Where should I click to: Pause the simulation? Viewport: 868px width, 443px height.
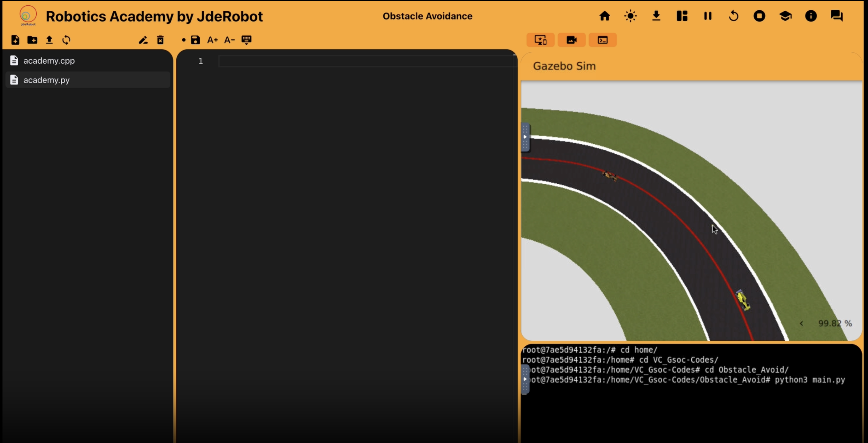point(708,16)
